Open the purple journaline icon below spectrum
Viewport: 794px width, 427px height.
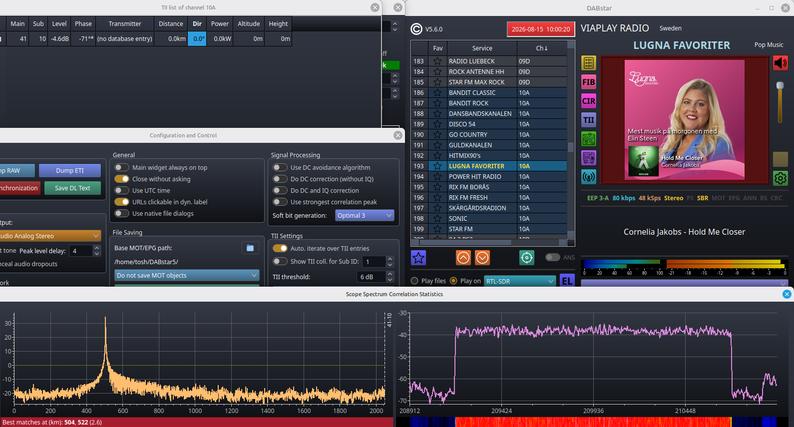(588, 158)
